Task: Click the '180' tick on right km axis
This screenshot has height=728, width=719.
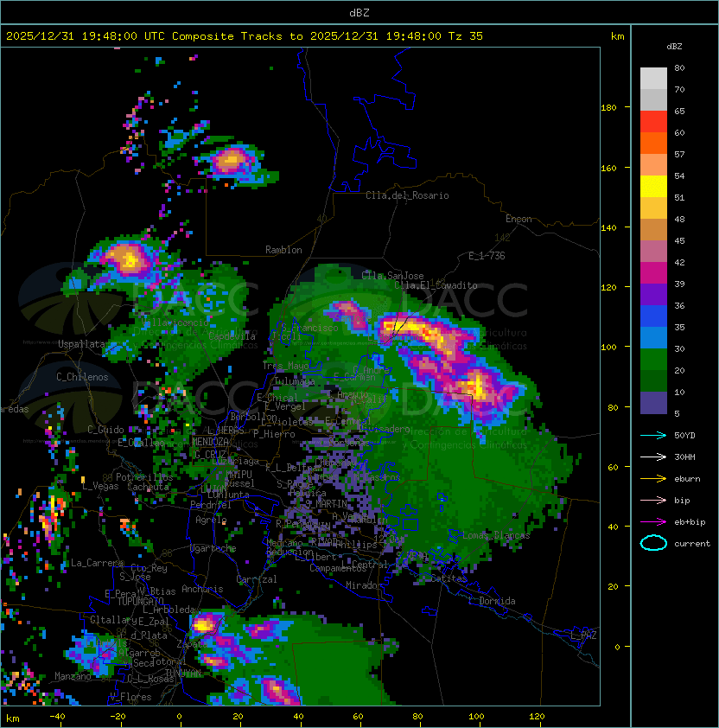Action: (x=608, y=108)
